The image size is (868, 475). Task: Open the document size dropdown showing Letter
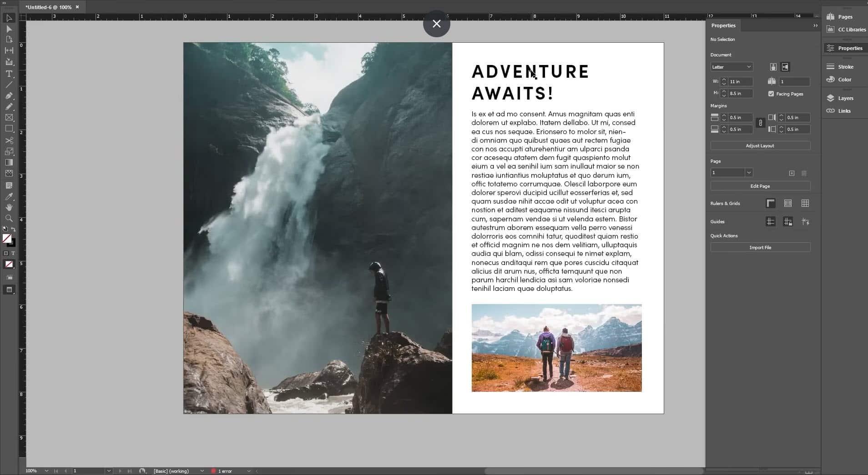click(732, 67)
